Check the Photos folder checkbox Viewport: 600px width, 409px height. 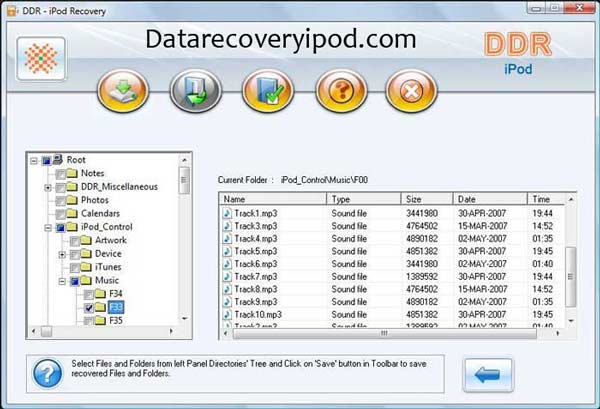pyautogui.click(x=60, y=201)
